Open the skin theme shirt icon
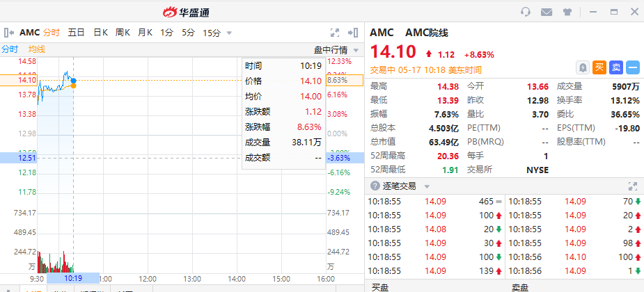Screen dimensions: 644x292 [x=567, y=12]
